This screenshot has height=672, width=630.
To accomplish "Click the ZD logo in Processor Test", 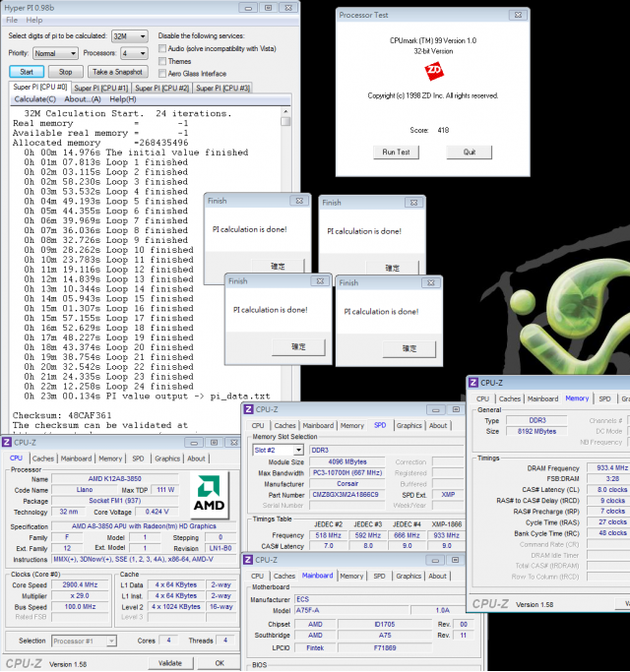I will tap(433, 71).
